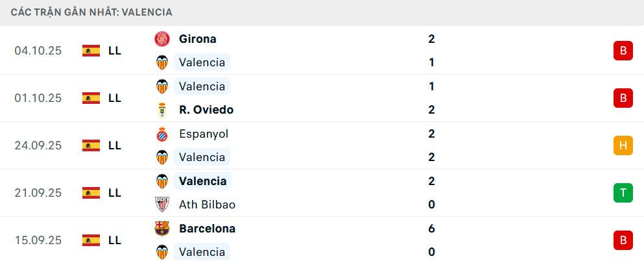The image size is (644, 263).
Task: Click the 04.10.25 match date
Action: coord(38,51)
